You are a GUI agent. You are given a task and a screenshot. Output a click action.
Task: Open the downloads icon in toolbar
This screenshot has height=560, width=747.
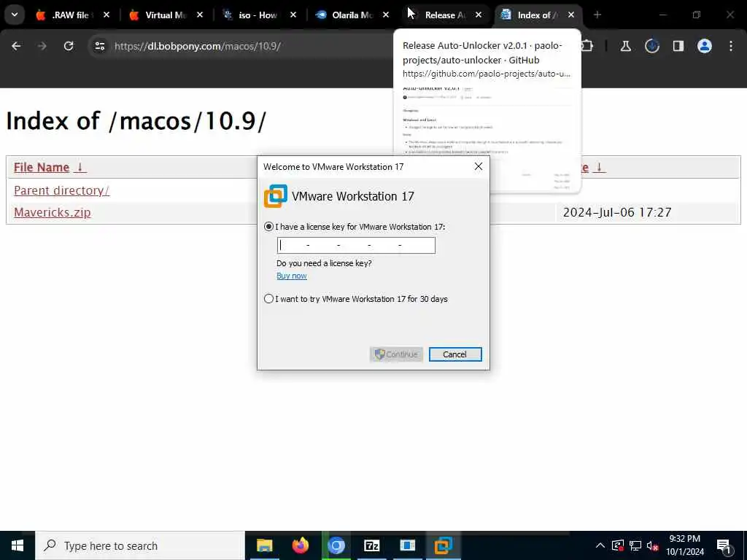(x=651, y=46)
